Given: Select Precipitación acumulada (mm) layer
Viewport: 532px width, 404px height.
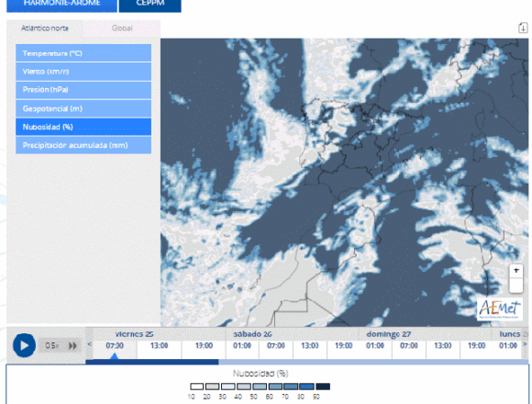Looking at the screenshot, I should pos(83,145).
